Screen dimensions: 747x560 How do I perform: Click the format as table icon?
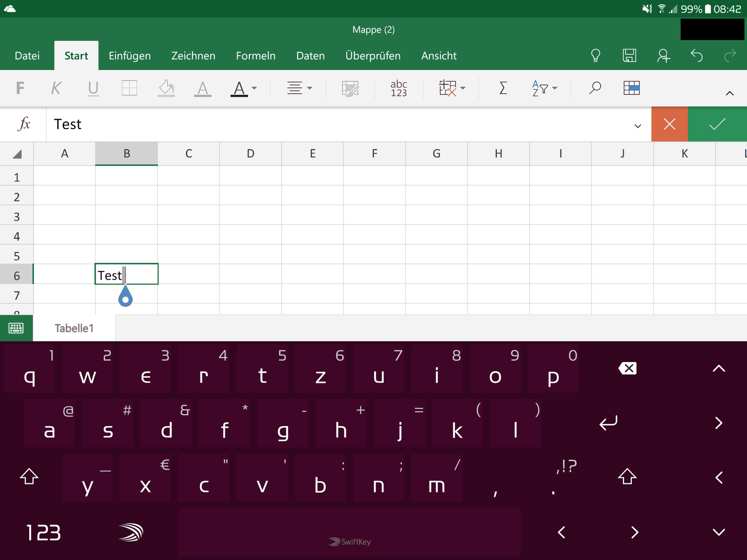coord(631,88)
